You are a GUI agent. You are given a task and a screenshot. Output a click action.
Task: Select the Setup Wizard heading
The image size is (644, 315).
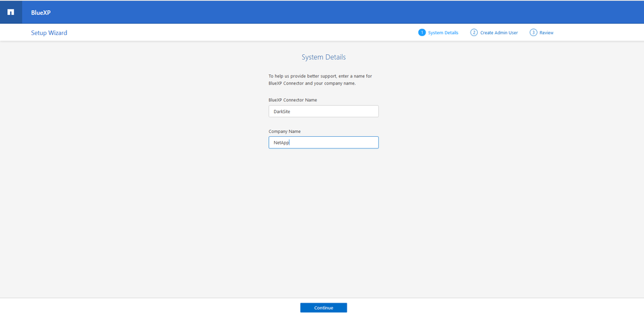click(x=49, y=33)
